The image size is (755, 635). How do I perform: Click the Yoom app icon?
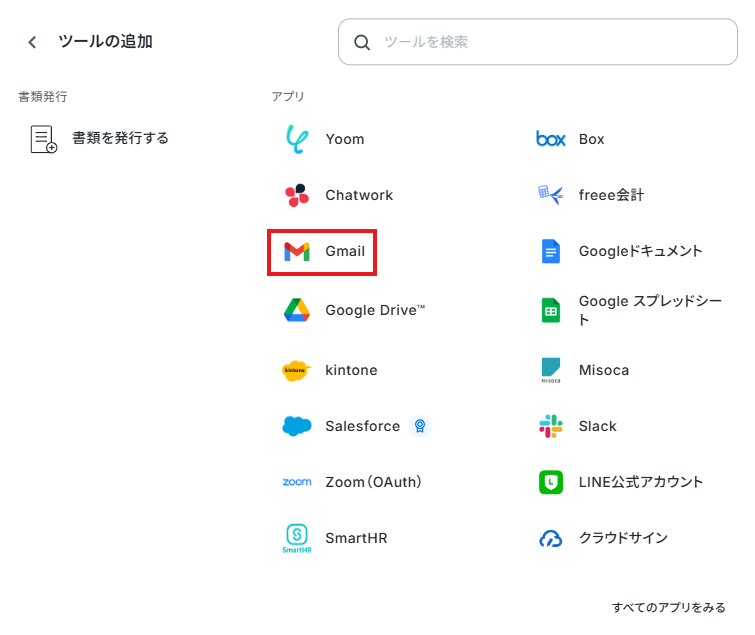(297, 139)
